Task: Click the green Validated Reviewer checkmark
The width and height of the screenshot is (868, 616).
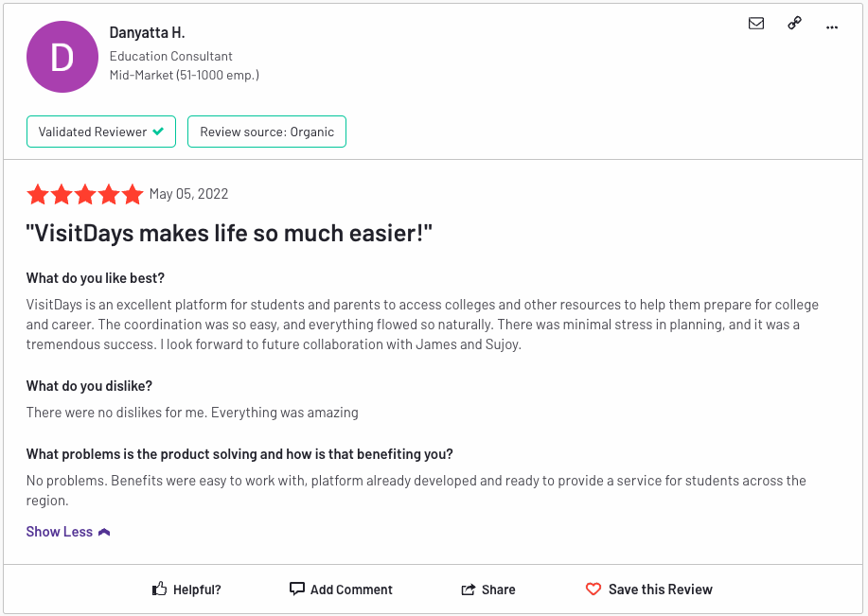Action: [x=158, y=131]
